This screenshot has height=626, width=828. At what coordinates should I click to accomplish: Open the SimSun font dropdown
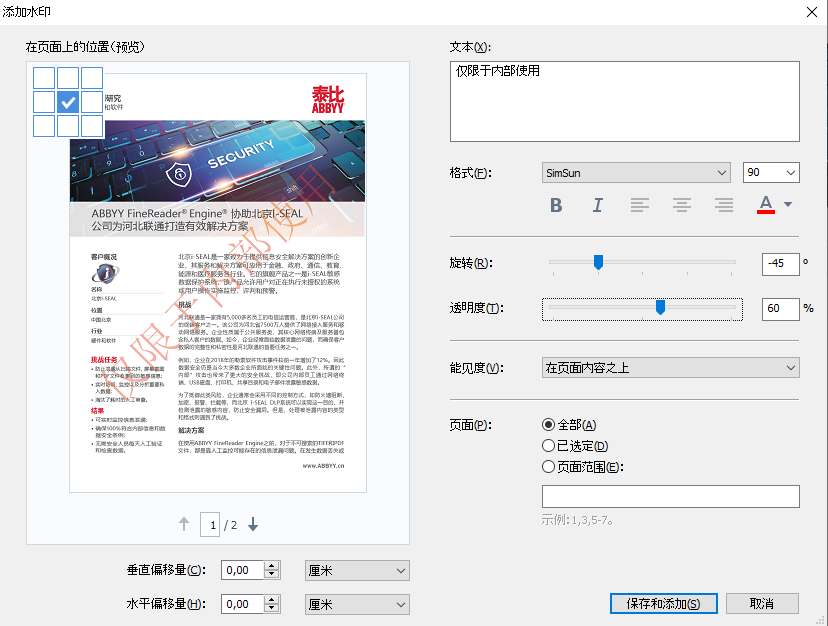636,173
